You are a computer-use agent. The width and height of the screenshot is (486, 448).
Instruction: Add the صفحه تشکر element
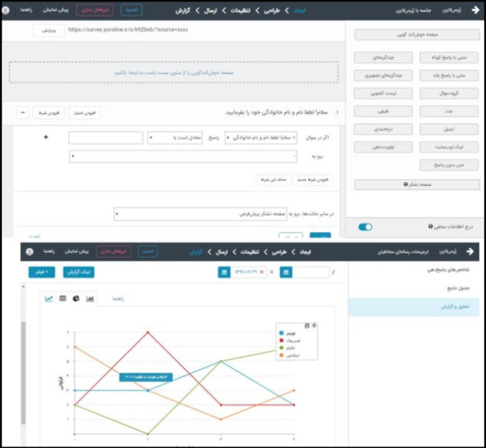[417, 185]
